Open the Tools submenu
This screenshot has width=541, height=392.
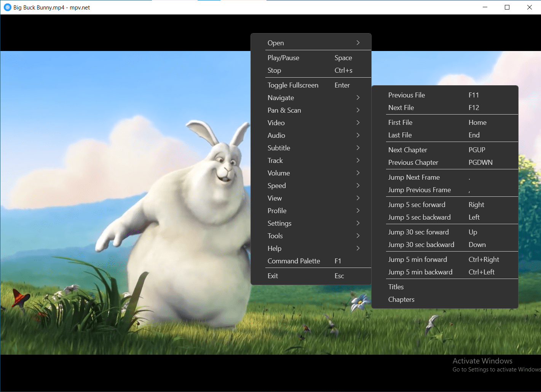point(311,236)
